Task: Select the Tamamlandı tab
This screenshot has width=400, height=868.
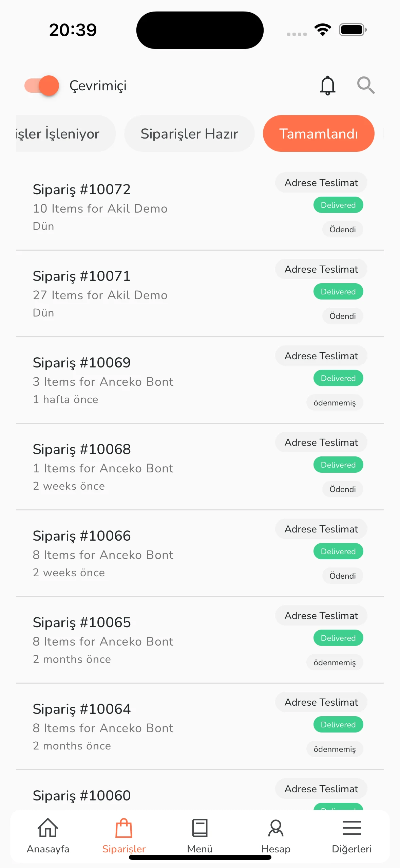Action: (x=319, y=133)
